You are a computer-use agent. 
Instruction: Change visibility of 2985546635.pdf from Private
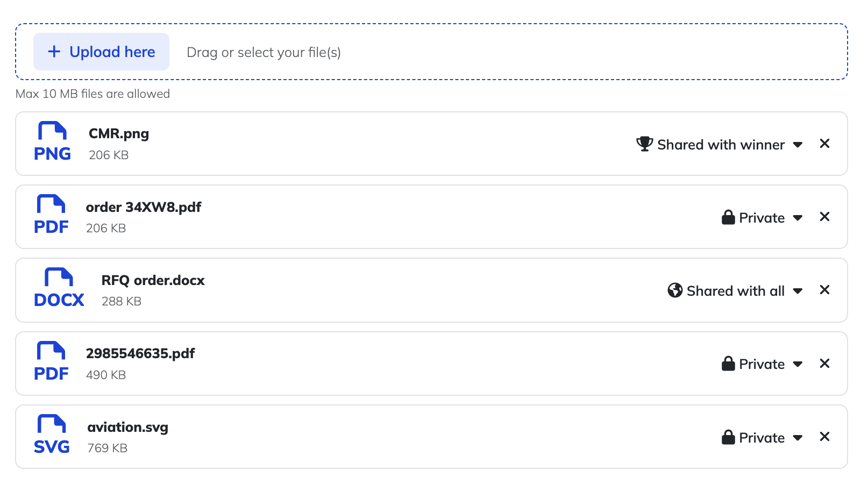(x=762, y=364)
